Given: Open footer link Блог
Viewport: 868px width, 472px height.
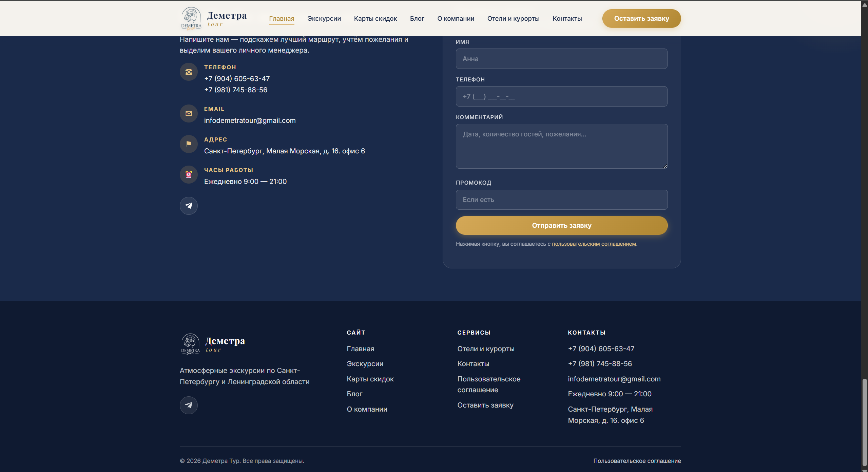Looking at the screenshot, I should 354,394.
